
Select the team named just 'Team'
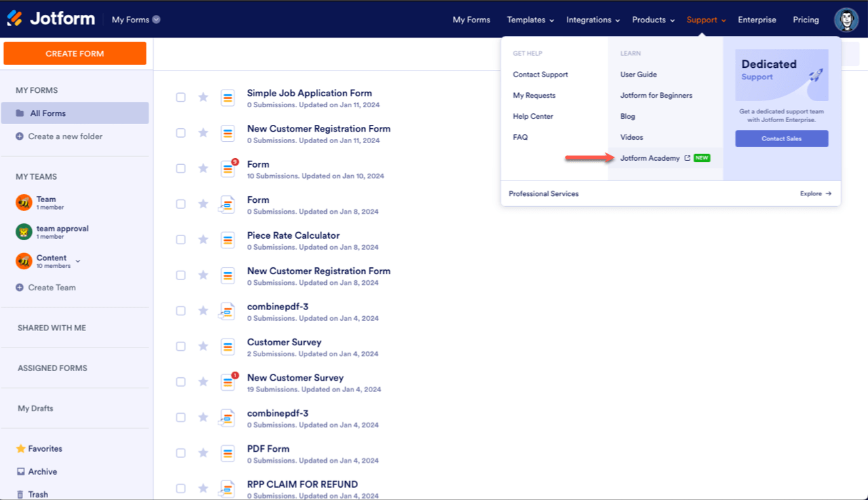39,202
